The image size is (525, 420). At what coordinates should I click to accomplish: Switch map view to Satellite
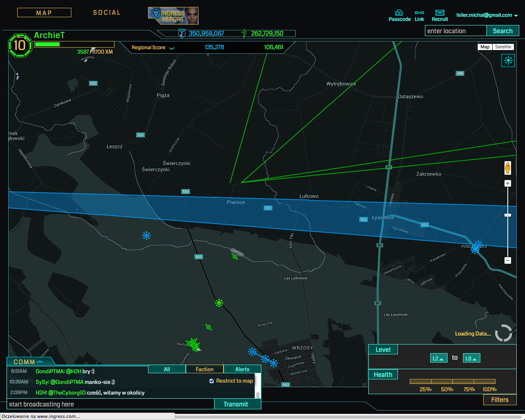coord(503,47)
